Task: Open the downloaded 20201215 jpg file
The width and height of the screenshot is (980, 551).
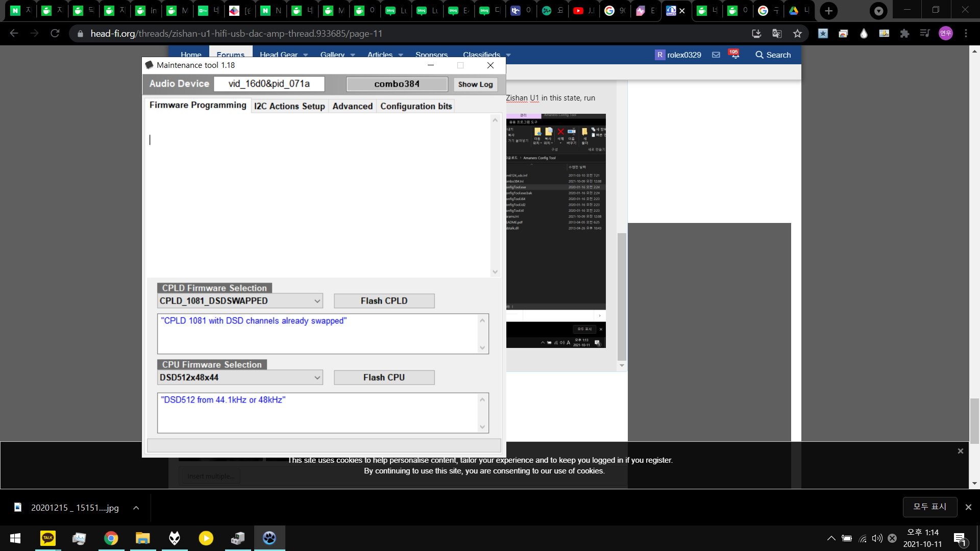Action: tap(67, 508)
